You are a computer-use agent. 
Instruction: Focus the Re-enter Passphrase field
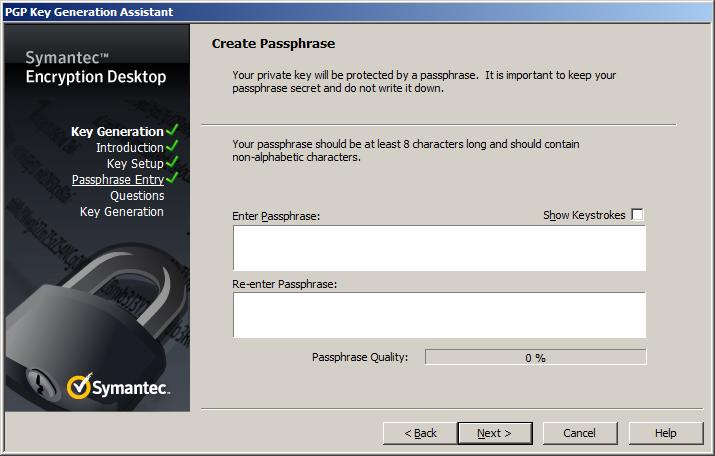coord(440,315)
